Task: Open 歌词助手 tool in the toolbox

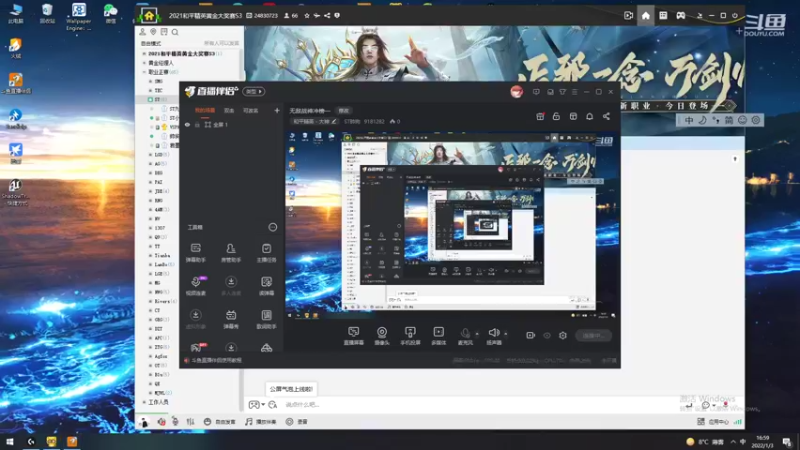Action: pyautogui.click(x=266, y=319)
